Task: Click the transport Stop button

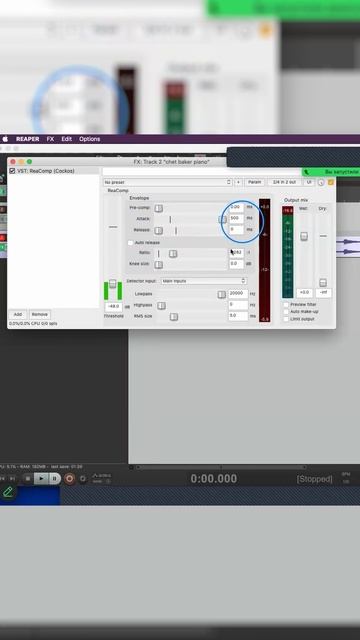Action: coord(27,479)
